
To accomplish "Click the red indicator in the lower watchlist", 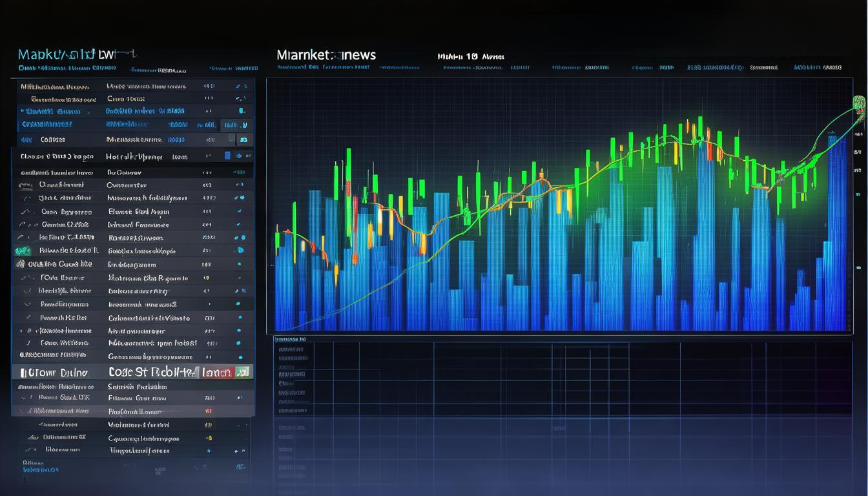I will point(209,411).
